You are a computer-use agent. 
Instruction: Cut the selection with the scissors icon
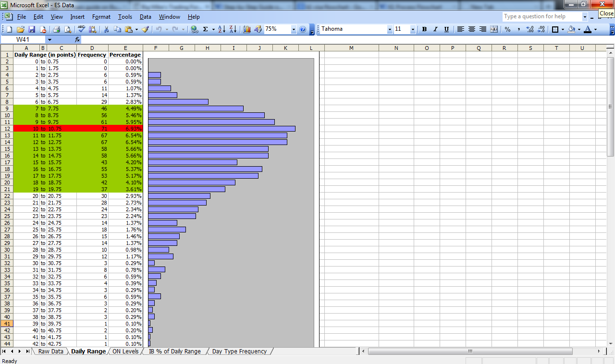coord(106,29)
